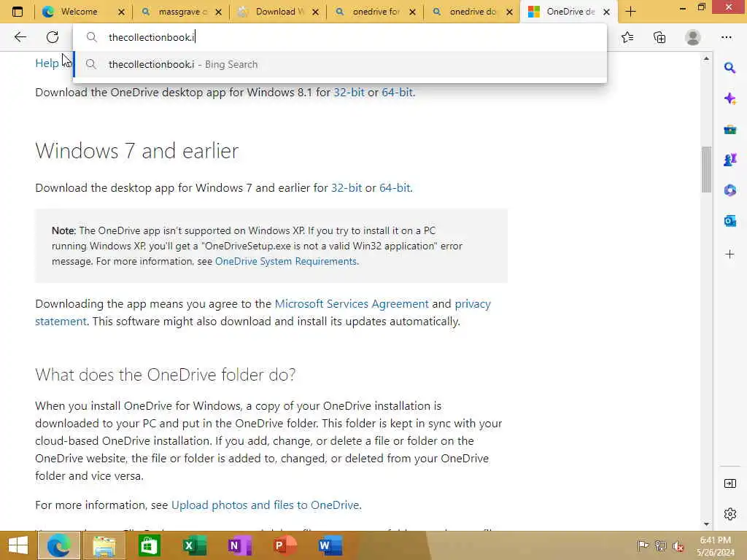
Task: Open the profile avatar icon
Action: tap(693, 37)
